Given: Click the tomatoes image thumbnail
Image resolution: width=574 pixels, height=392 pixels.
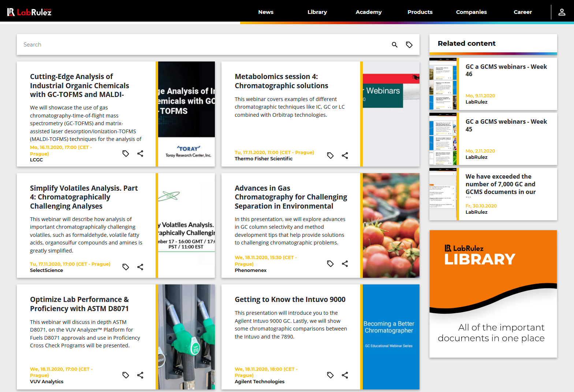Looking at the screenshot, I should (x=391, y=225).
